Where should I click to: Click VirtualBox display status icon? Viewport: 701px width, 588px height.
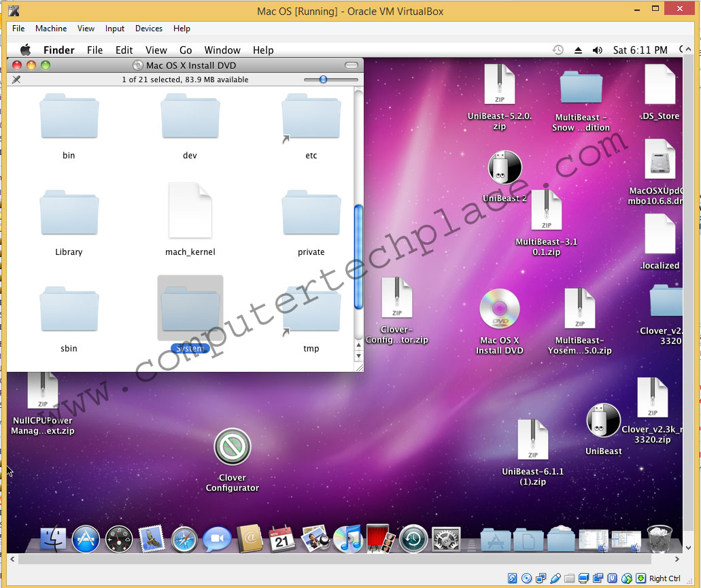click(584, 578)
